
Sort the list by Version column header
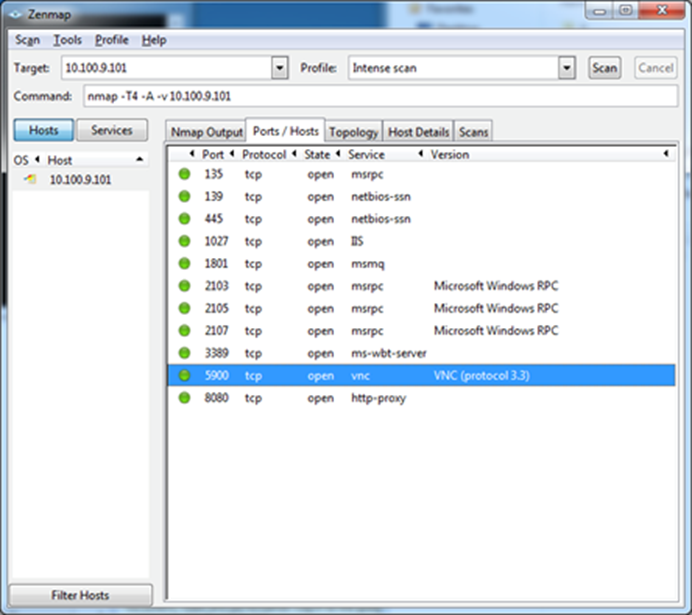(x=450, y=154)
